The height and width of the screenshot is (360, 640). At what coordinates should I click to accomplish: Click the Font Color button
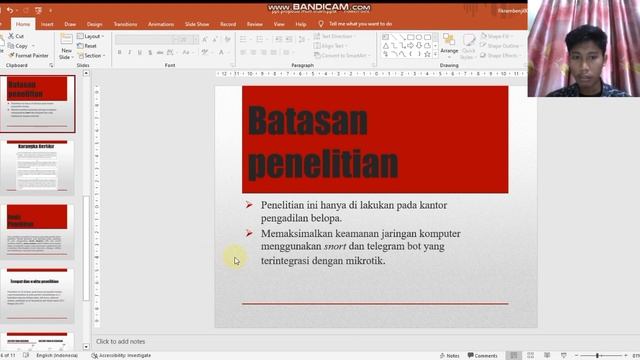[221, 53]
